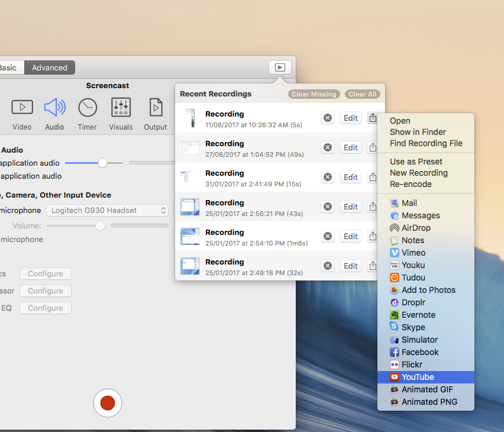
Task: Click the Clear All button
Action: (362, 94)
